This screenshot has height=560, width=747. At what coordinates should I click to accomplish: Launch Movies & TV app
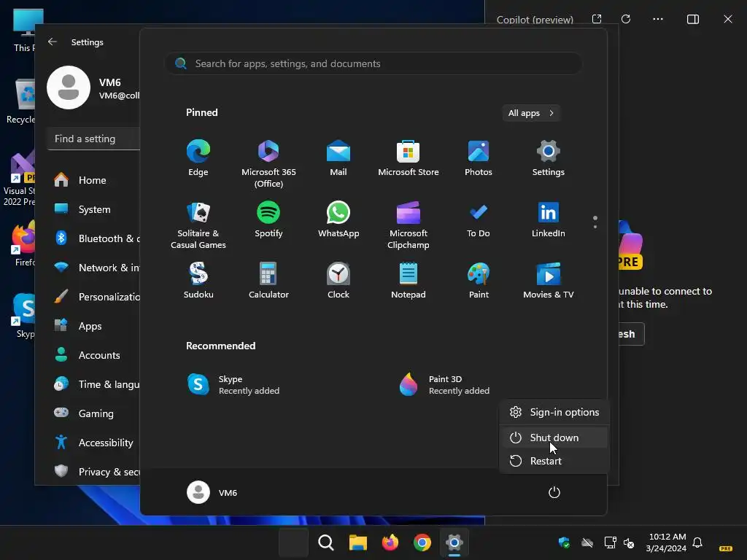[x=549, y=281]
